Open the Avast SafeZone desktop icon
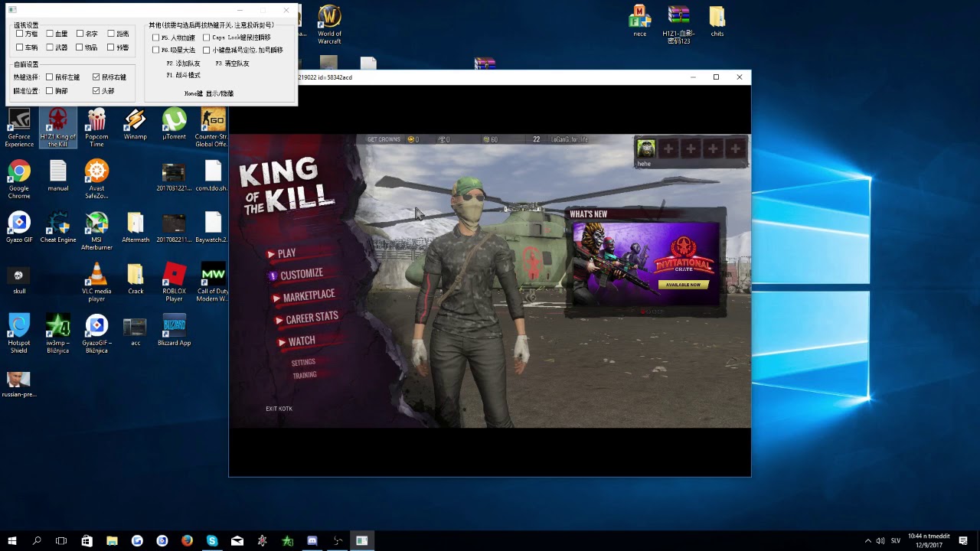 coord(96,179)
